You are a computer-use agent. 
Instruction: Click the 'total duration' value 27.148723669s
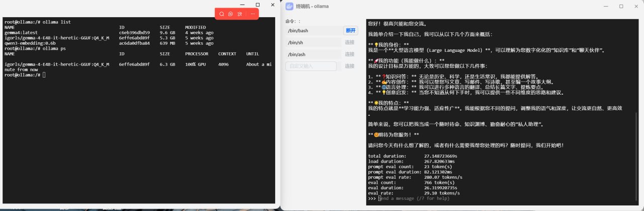coord(441,156)
